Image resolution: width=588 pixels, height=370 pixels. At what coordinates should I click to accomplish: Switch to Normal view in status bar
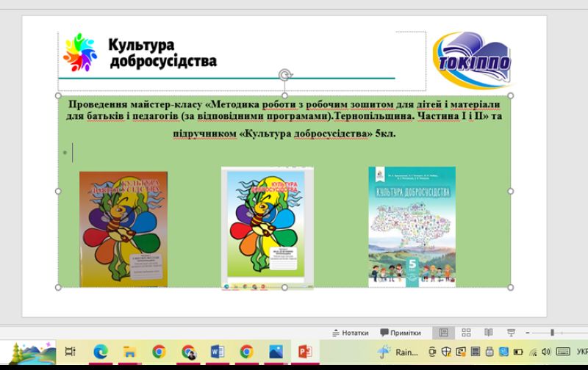[x=443, y=333]
